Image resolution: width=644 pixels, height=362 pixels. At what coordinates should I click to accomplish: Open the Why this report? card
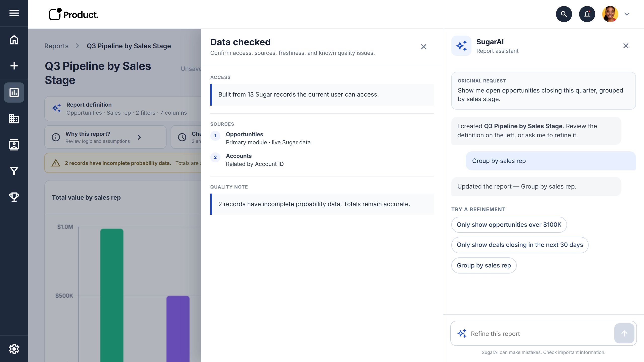click(105, 137)
